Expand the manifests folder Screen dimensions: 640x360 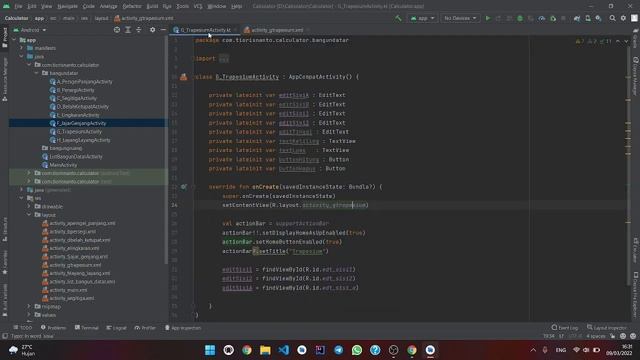(x=22, y=48)
